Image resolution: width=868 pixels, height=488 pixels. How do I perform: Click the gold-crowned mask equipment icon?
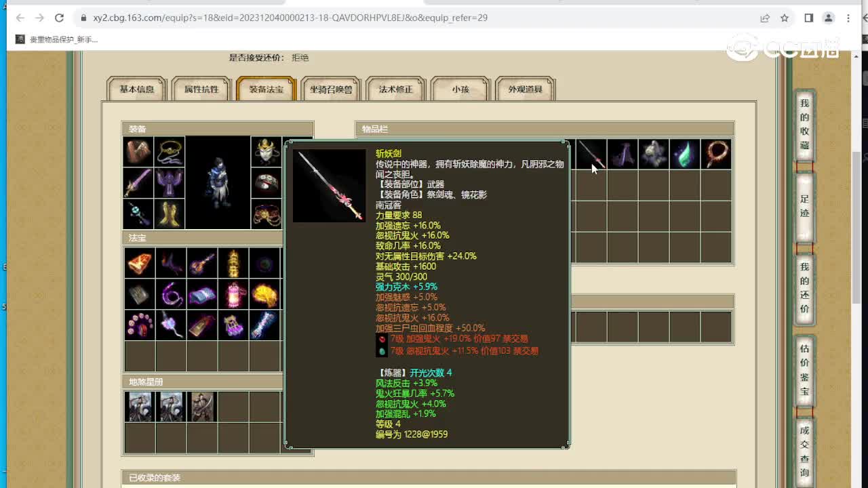tap(266, 152)
